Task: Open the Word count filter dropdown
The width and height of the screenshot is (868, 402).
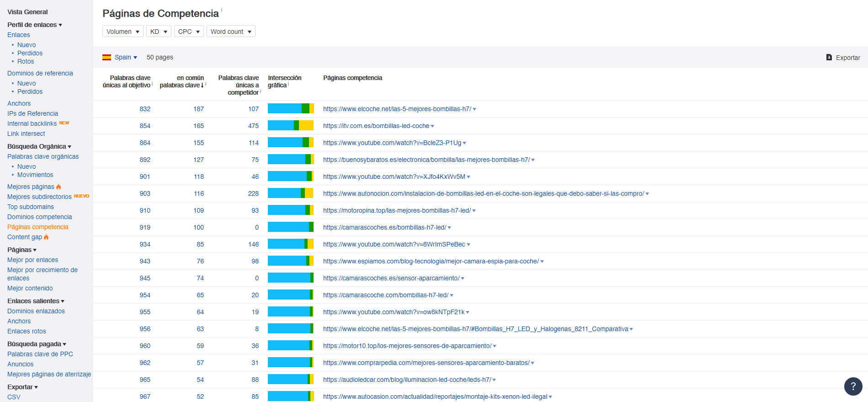Action: (x=231, y=32)
